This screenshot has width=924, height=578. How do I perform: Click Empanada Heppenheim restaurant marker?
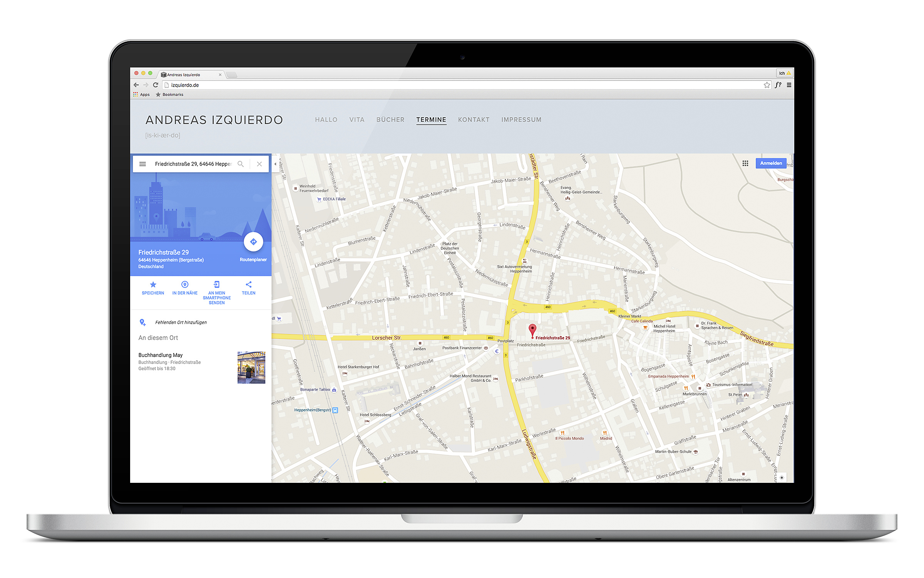[693, 376]
